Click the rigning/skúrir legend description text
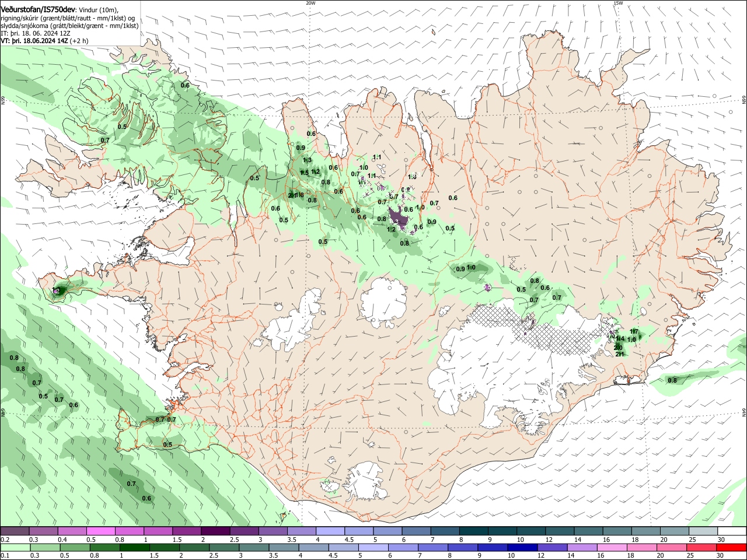This screenshot has width=747, height=560. [x=68, y=18]
